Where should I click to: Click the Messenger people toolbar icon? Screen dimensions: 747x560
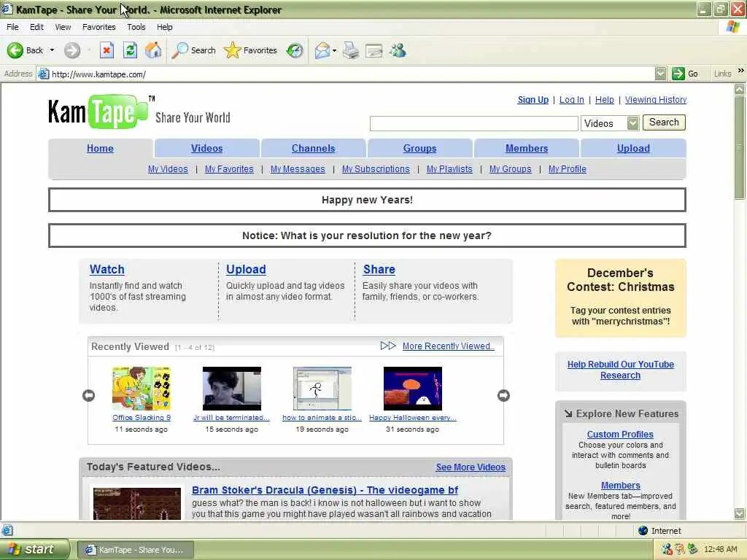(398, 50)
